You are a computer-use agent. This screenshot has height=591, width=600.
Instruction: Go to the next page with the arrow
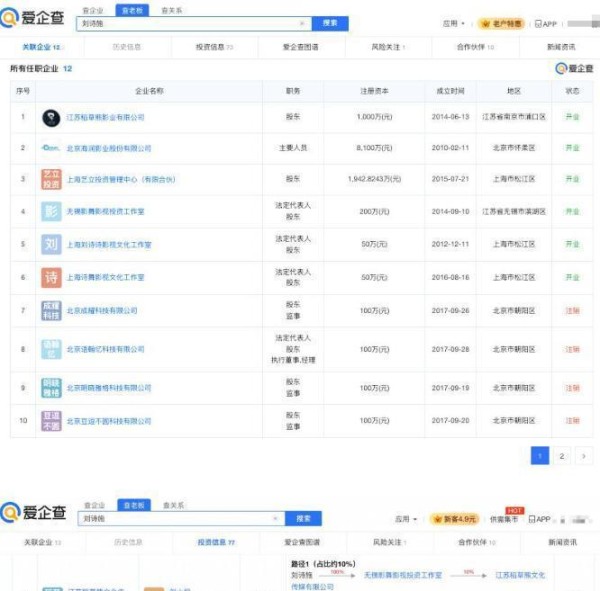(582, 456)
